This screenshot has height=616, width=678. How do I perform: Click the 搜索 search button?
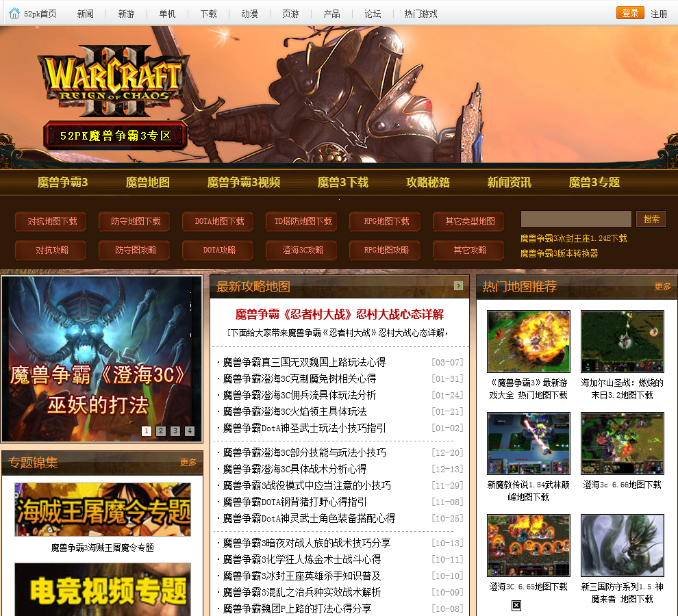(x=651, y=219)
